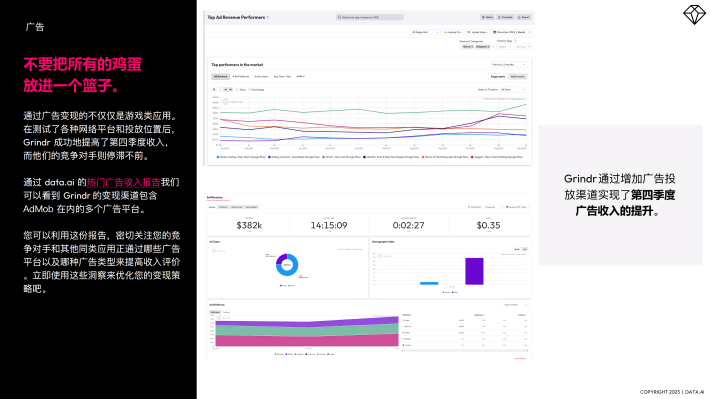Select Ad Revenue tab under Ad Platforms
710x399 pixels.
tap(215, 312)
